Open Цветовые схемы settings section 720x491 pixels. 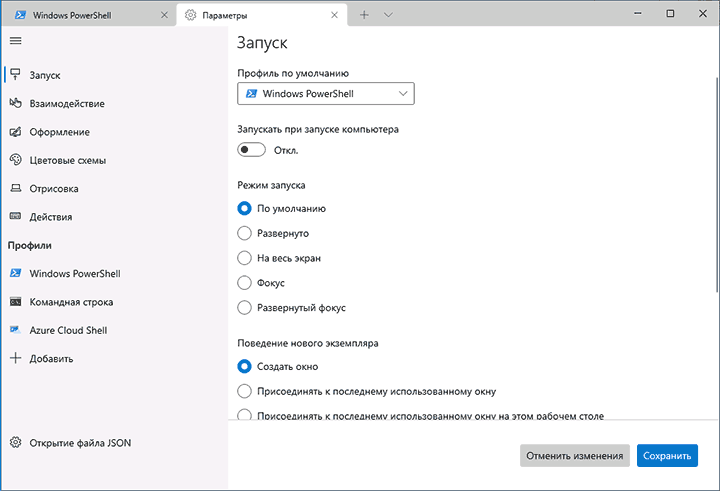(x=114, y=160)
